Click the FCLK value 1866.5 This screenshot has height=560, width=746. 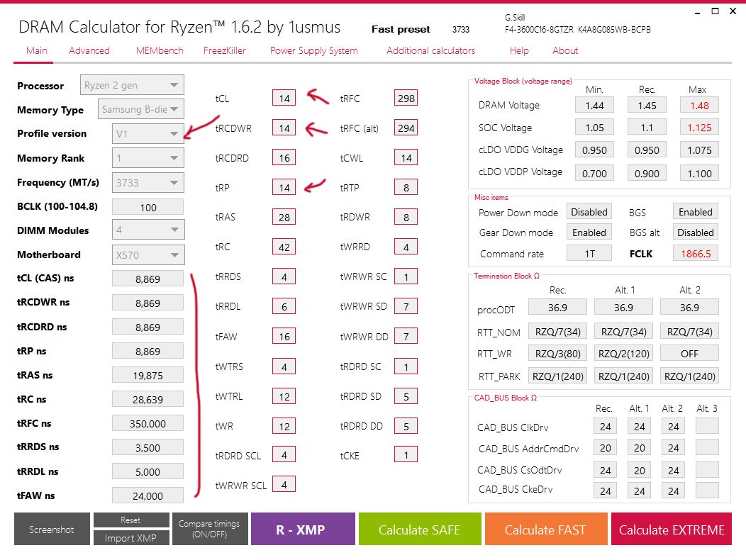[x=696, y=253]
